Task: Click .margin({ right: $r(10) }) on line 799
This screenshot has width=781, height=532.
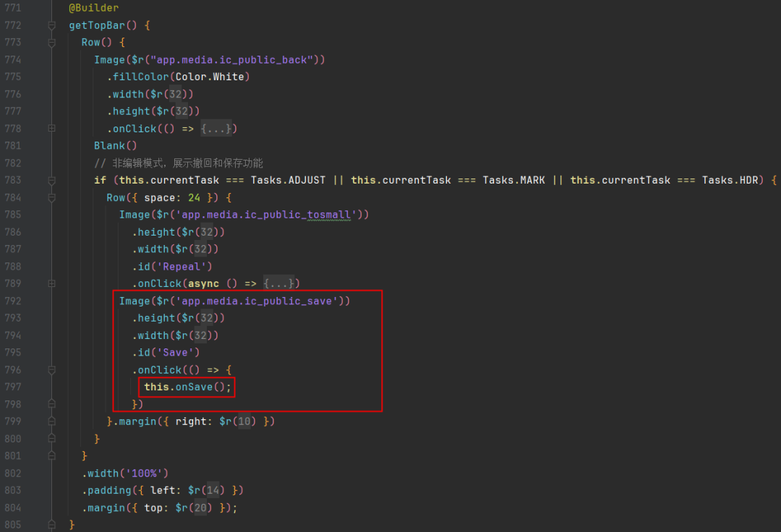Action: pyautogui.click(x=194, y=421)
